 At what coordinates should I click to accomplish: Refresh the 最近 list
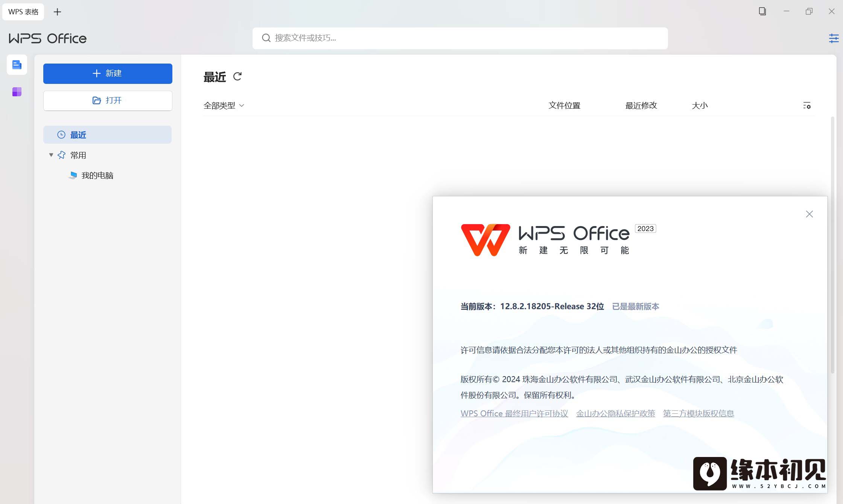point(237,77)
